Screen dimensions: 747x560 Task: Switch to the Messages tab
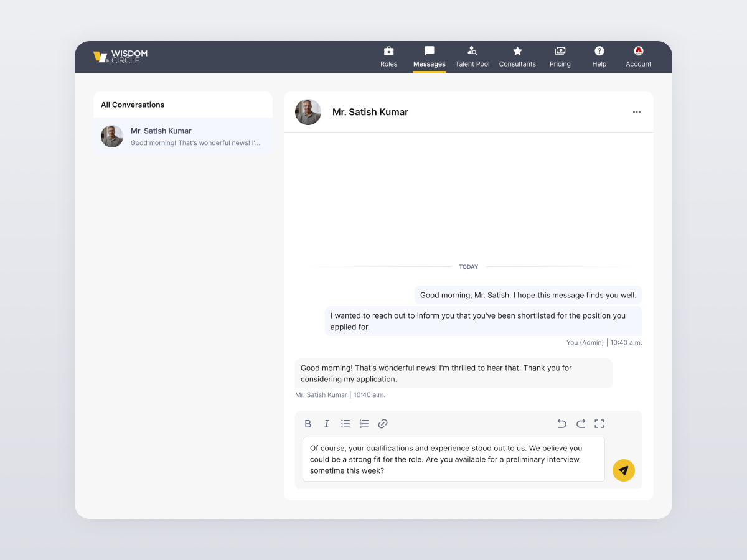tap(429, 56)
